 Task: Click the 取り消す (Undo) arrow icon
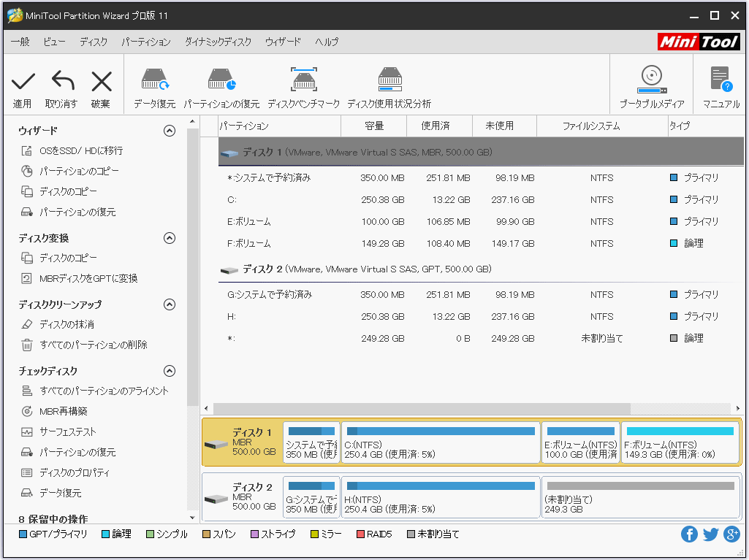tap(62, 80)
